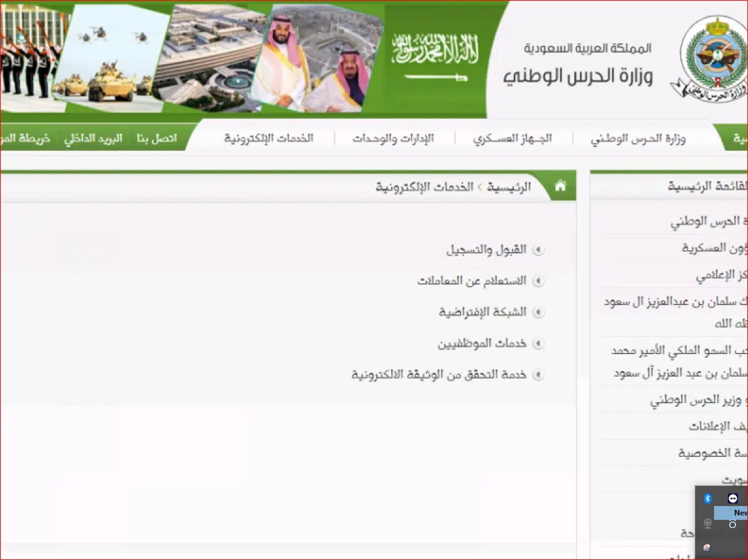Click the arrow bullet beside الشبكة الإفتراضية

click(538, 312)
